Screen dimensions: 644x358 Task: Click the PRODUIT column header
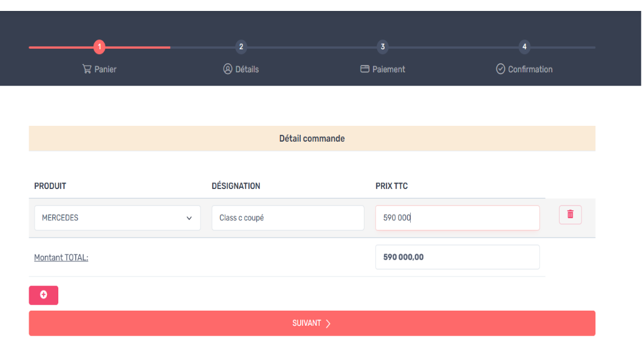click(x=50, y=186)
